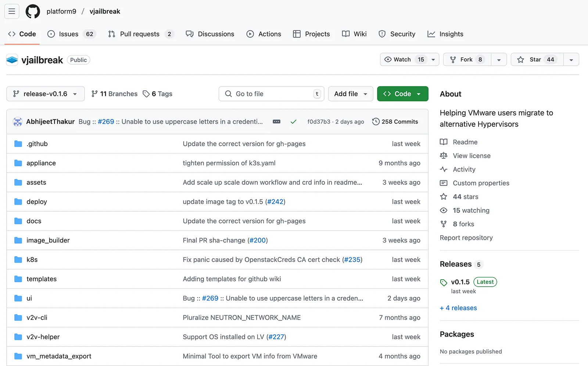Viewport: 588px width, 366px height.
Task: Open the Actions tab
Action: point(264,34)
